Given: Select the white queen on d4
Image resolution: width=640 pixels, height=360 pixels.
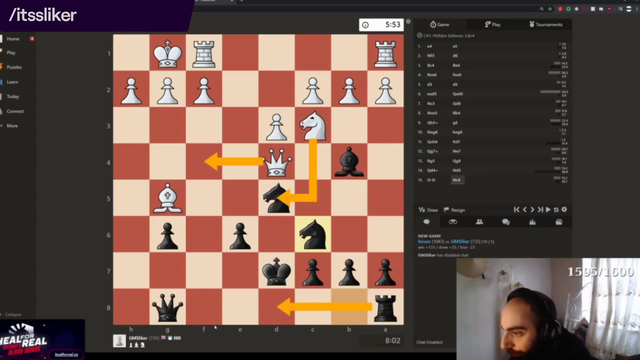Looking at the screenshot, I should coord(276,162).
